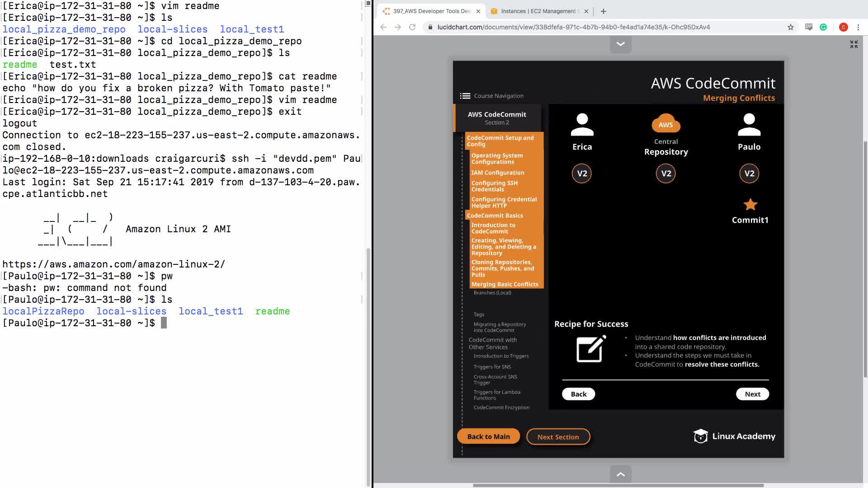
Task: Bookmark page with star icon
Action: pos(790,27)
